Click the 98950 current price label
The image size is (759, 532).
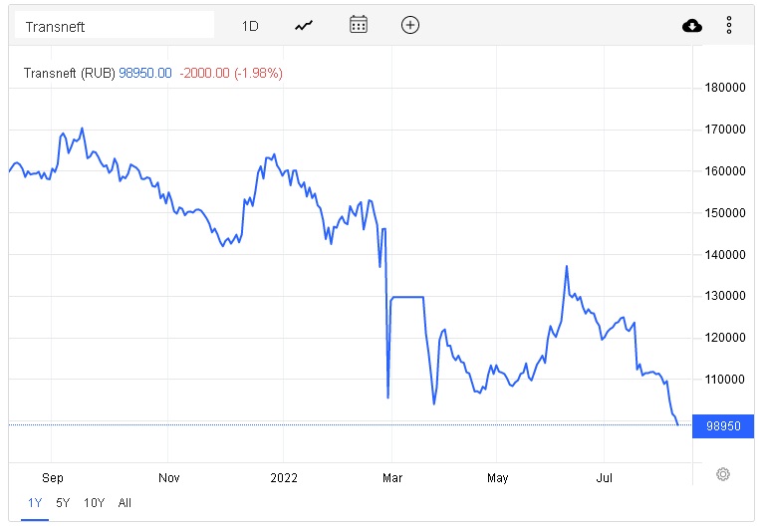point(721,425)
